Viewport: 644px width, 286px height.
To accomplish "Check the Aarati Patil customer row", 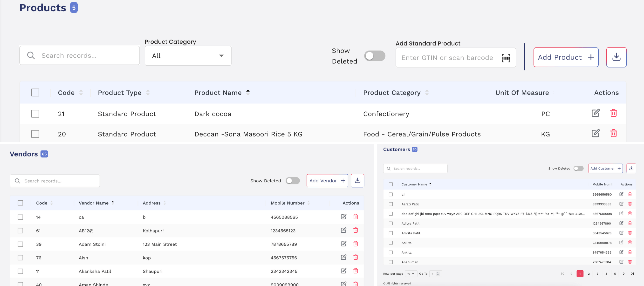I will [391, 204].
